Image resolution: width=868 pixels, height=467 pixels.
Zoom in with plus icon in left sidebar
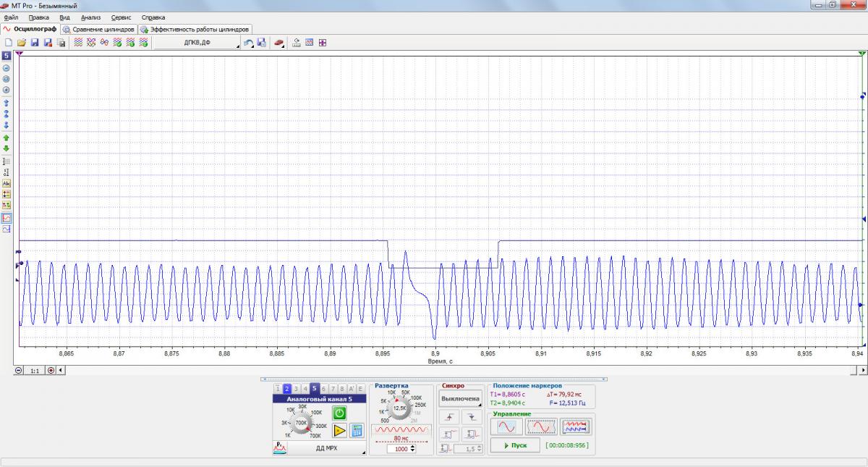coord(7,91)
